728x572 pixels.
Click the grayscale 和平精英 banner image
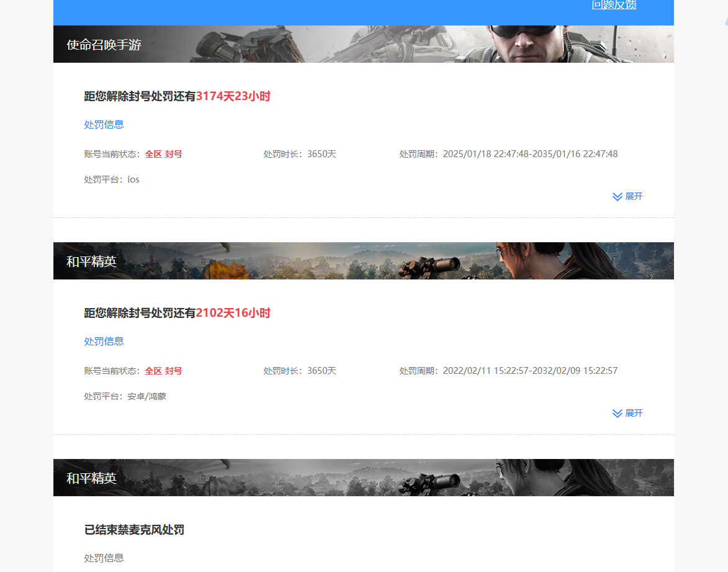pyautogui.click(x=364, y=478)
